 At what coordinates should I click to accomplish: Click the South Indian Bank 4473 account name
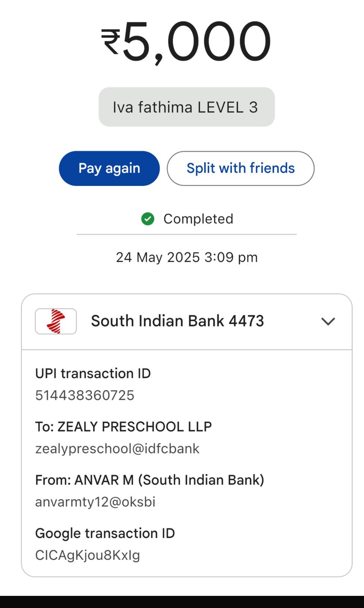click(178, 321)
